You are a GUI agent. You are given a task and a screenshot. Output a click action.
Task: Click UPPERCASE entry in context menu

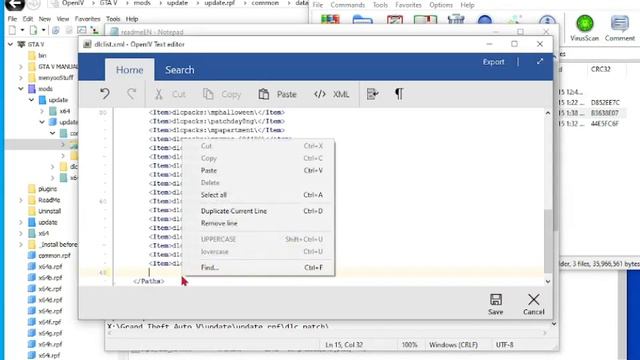pos(259,239)
